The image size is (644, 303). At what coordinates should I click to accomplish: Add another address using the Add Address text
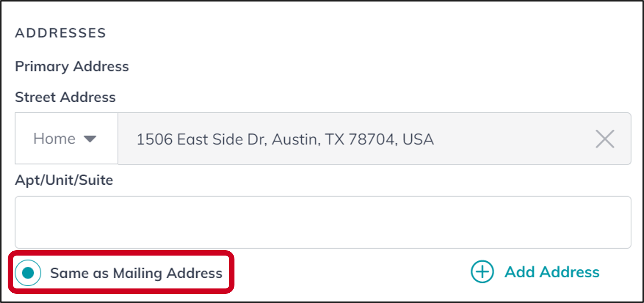pyautogui.click(x=552, y=272)
